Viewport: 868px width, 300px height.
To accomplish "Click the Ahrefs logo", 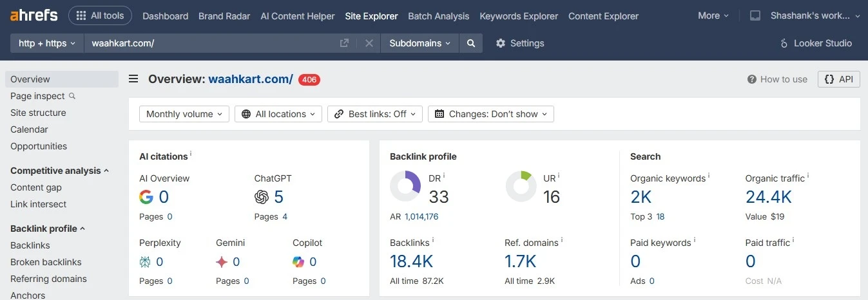I will pyautogui.click(x=34, y=15).
